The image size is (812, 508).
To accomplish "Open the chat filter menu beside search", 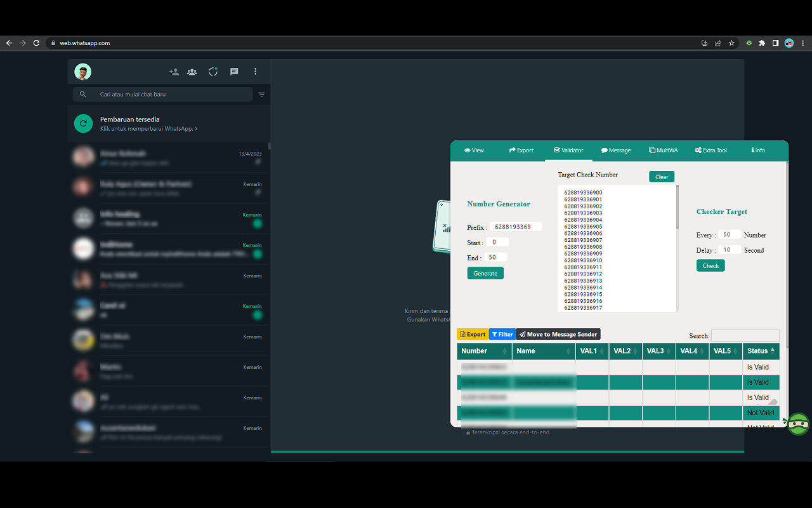I will coord(261,93).
